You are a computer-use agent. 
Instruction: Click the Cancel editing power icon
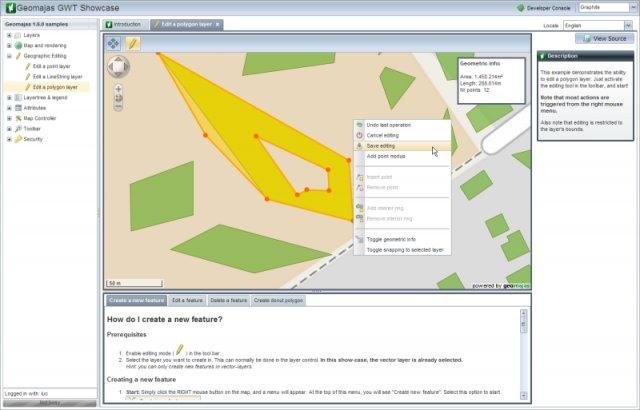pos(360,135)
